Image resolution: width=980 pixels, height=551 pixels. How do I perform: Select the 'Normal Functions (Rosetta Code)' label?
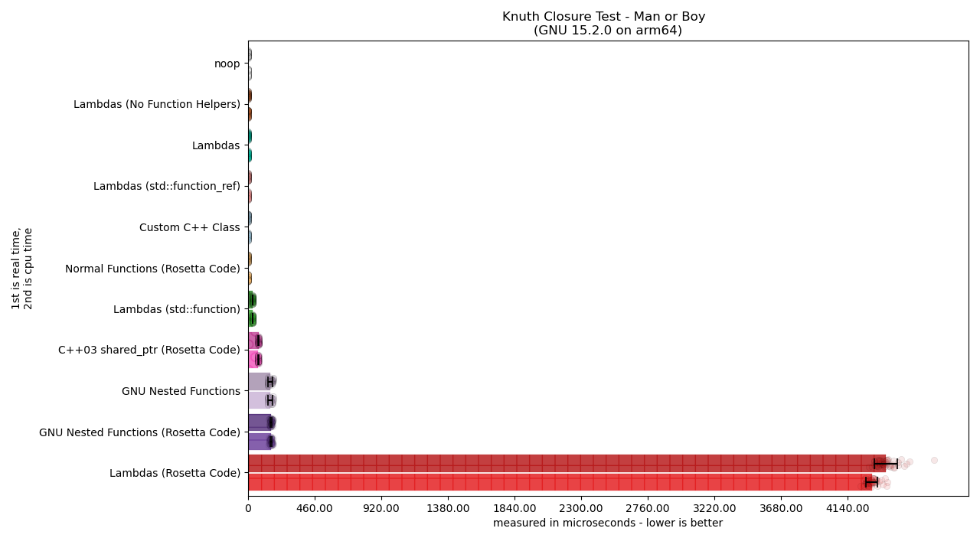[x=152, y=269]
